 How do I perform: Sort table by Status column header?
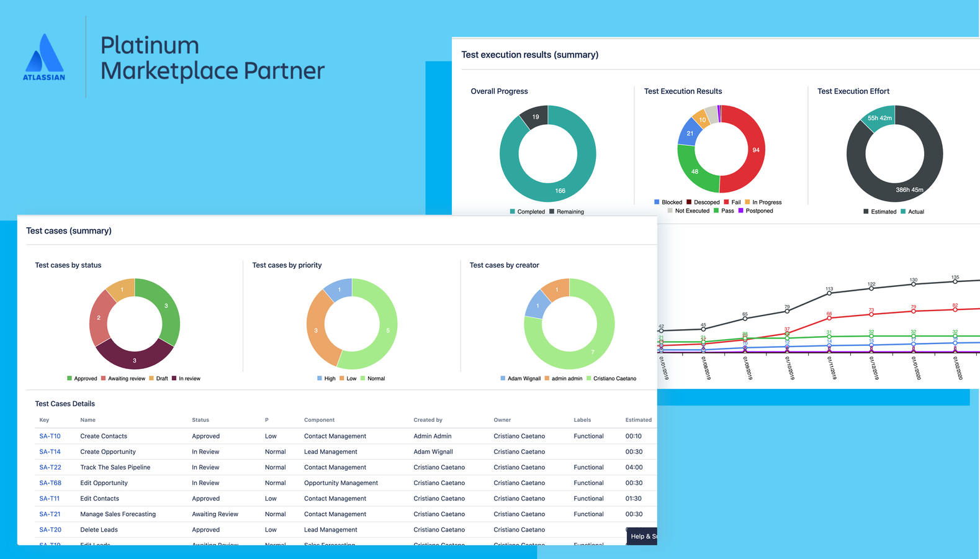point(200,420)
